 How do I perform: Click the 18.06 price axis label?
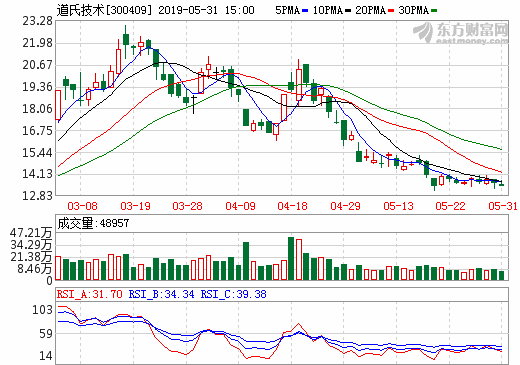click(38, 108)
